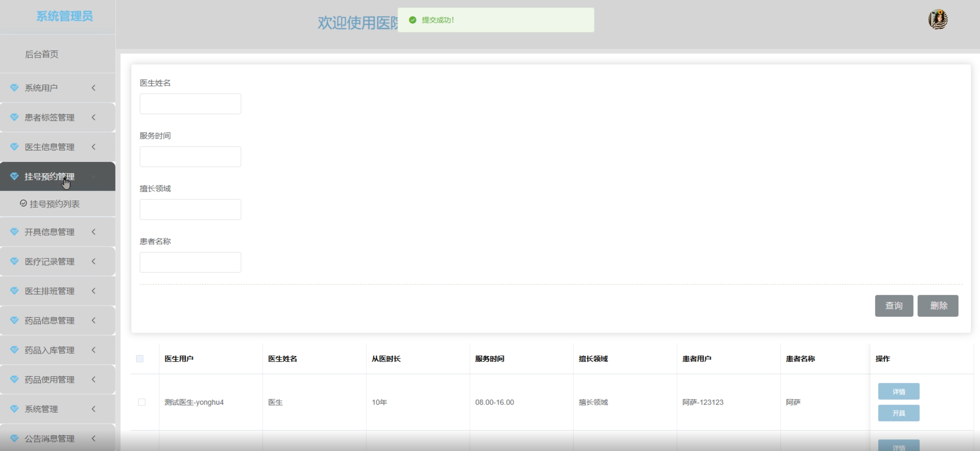Expand the 医生排班管理 chevron

click(x=94, y=291)
